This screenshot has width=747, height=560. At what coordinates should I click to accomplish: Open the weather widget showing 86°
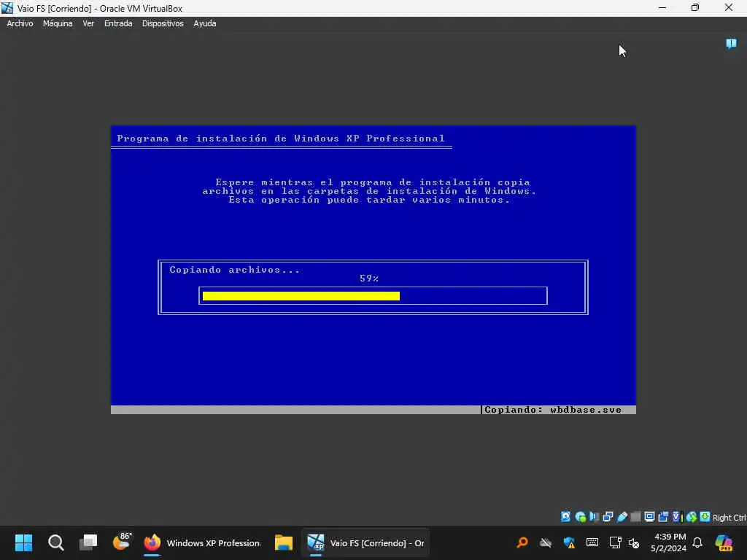(122, 542)
